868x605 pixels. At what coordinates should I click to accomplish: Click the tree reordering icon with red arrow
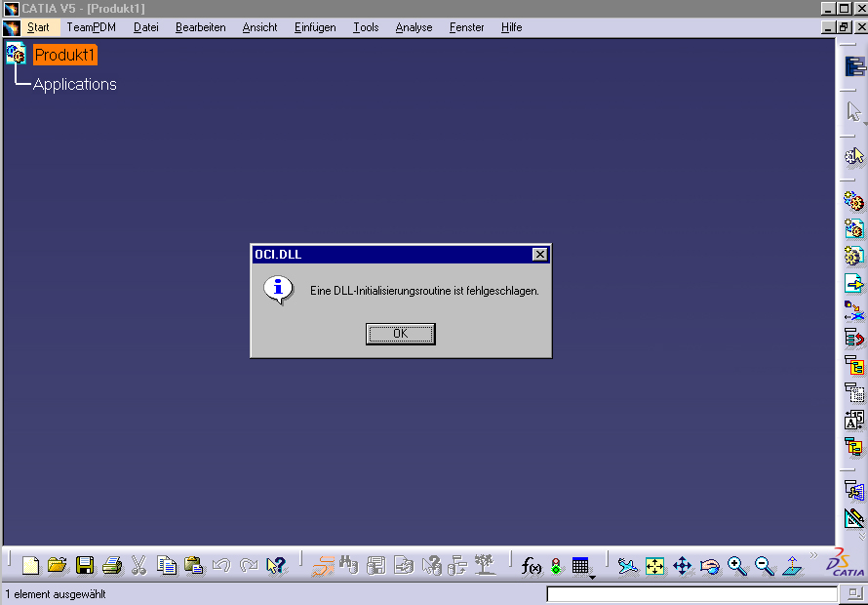(x=854, y=338)
